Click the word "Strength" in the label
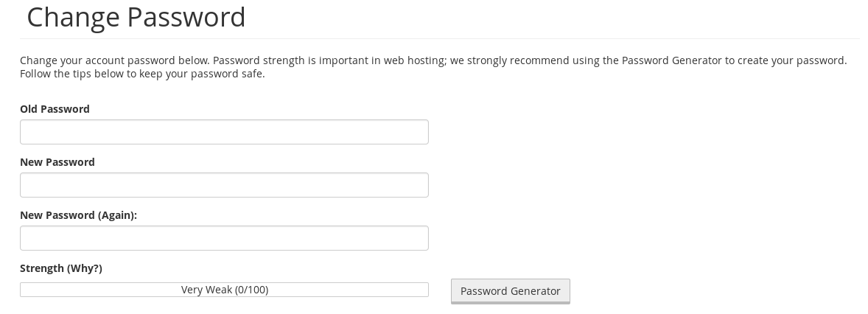The image size is (868, 314). pos(42,268)
